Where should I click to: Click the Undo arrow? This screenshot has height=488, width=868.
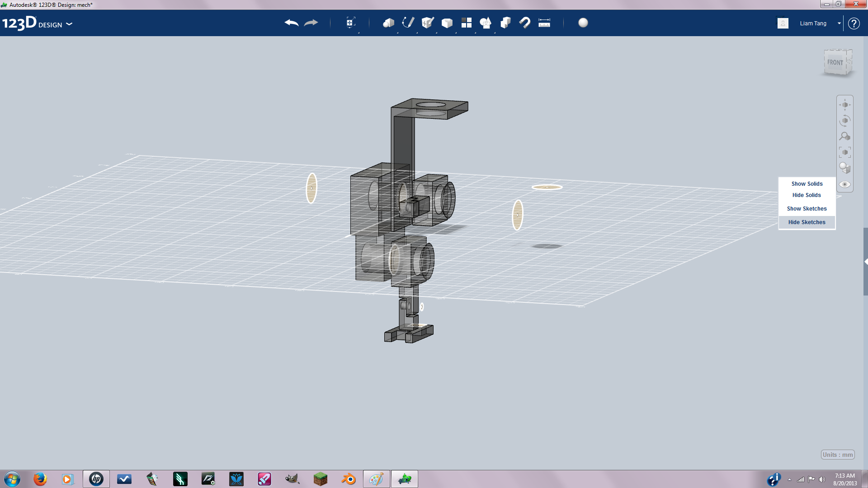[x=292, y=23]
